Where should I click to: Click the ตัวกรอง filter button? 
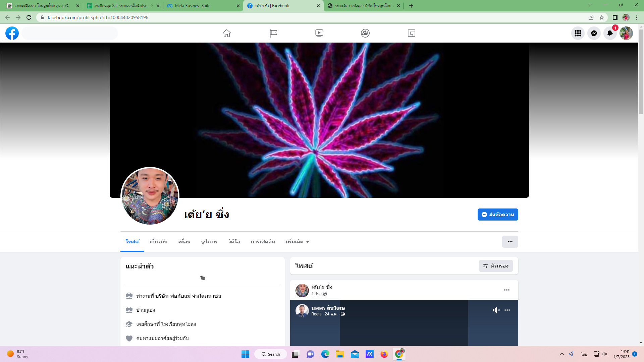[496, 266]
